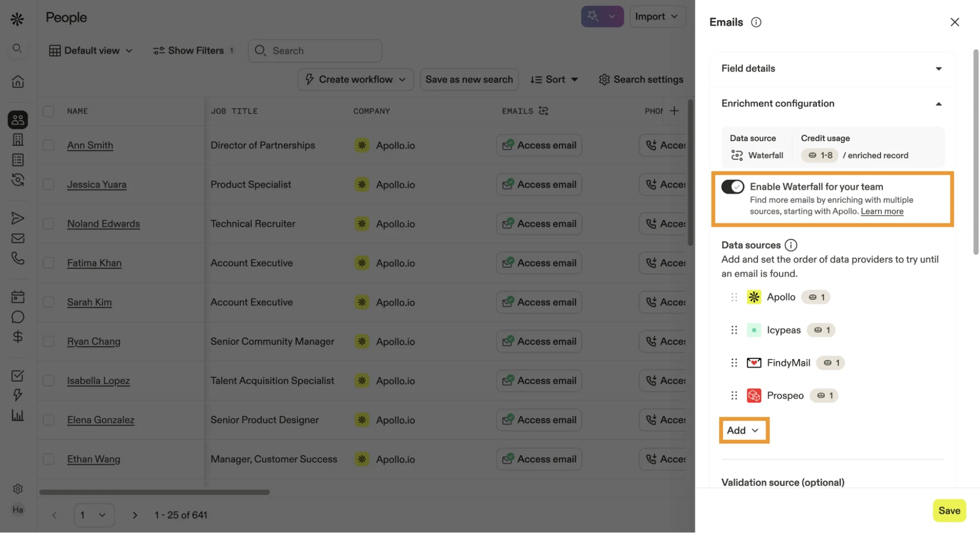Check the select-all checkbox in table header
This screenshot has width=980, height=533.
(48, 111)
